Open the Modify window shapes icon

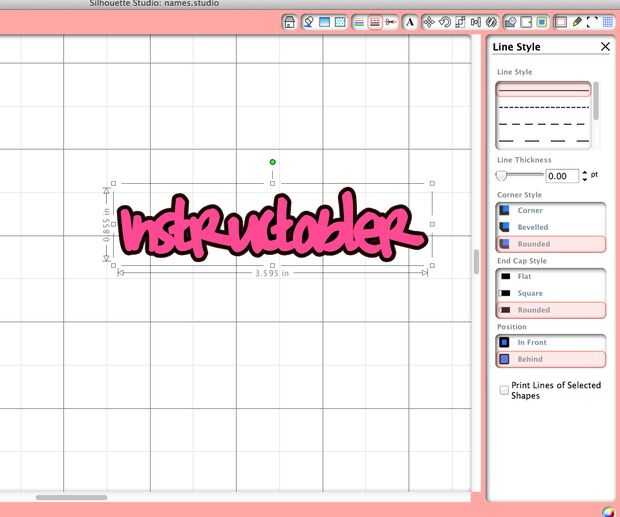[510, 22]
